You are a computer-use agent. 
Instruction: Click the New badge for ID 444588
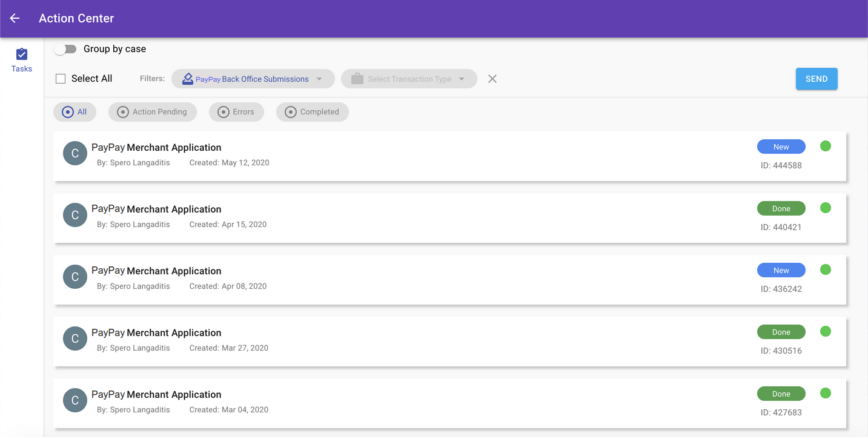(781, 147)
